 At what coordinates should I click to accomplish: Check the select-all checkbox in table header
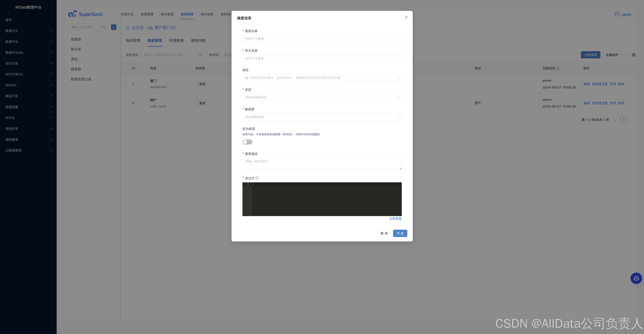point(125,68)
